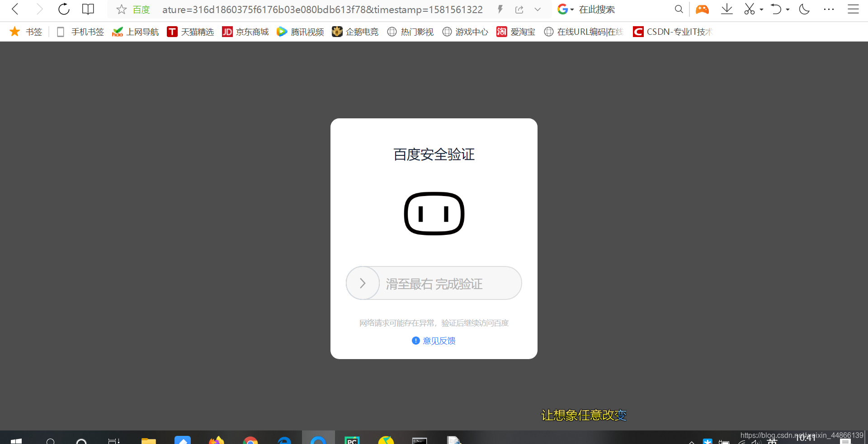868x444 pixels.
Task: Click the forward navigation arrow
Action: (x=40, y=9)
